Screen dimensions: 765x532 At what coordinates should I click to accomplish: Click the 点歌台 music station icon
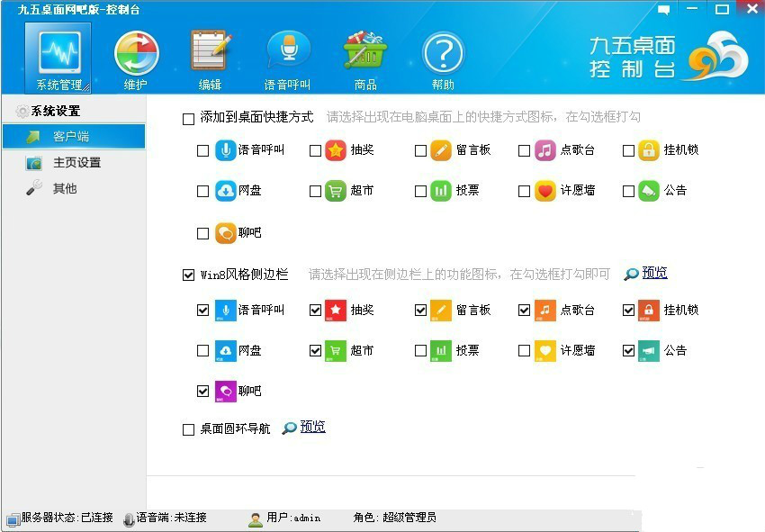pyautogui.click(x=546, y=150)
